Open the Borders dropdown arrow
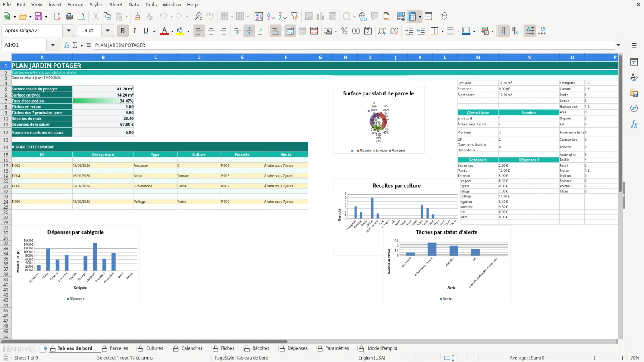Image resolution: width=644 pixels, height=362 pixels. (x=442, y=31)
